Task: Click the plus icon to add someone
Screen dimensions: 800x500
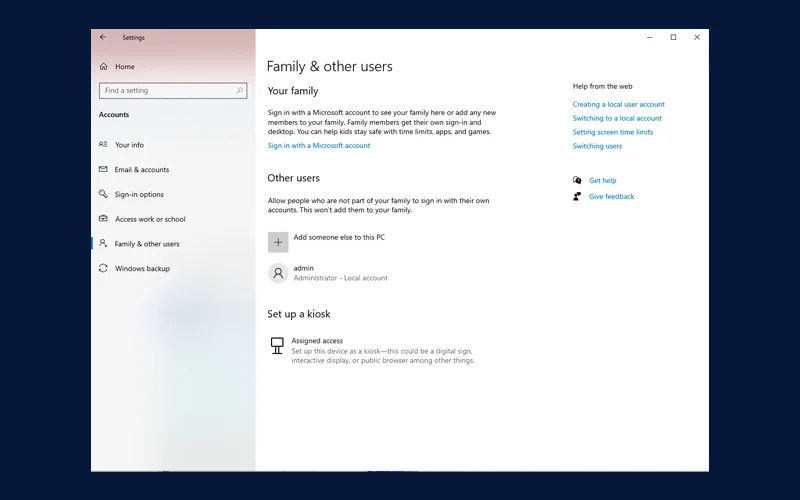Action: [278, 242]
